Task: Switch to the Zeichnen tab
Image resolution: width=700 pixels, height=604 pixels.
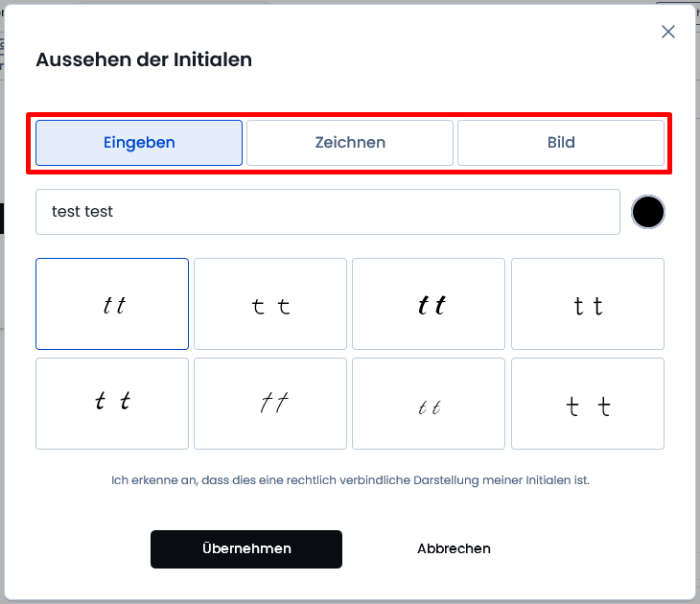Action: [x=350, y=143]
